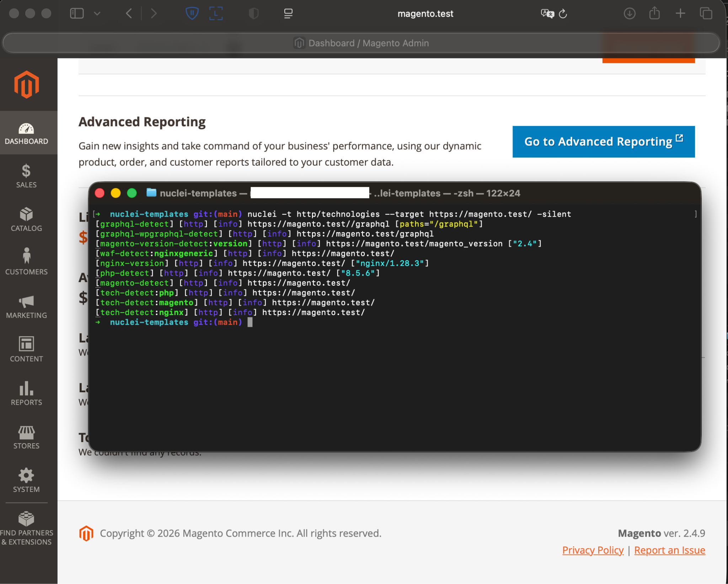This screenshot has width=728, height=584.
Task: Open the Dashboard menu item
Action: (27, 133)
